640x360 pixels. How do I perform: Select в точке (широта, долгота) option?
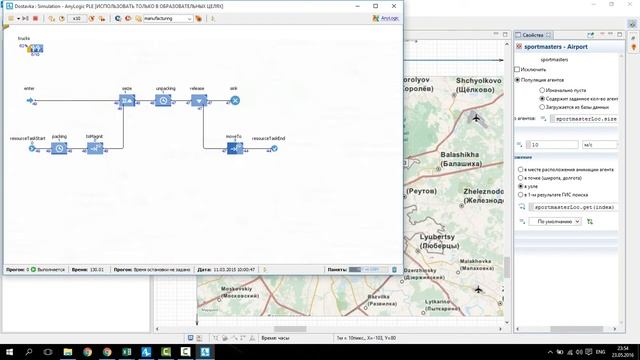click(x=520, y=178)
